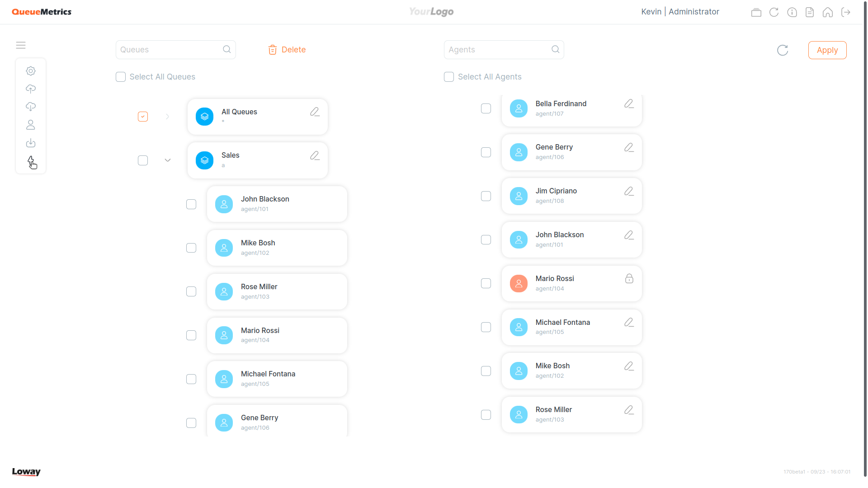Search agents using the Agents input field
The height and width of the screenshot is (488, 868).
pos(503,49)
